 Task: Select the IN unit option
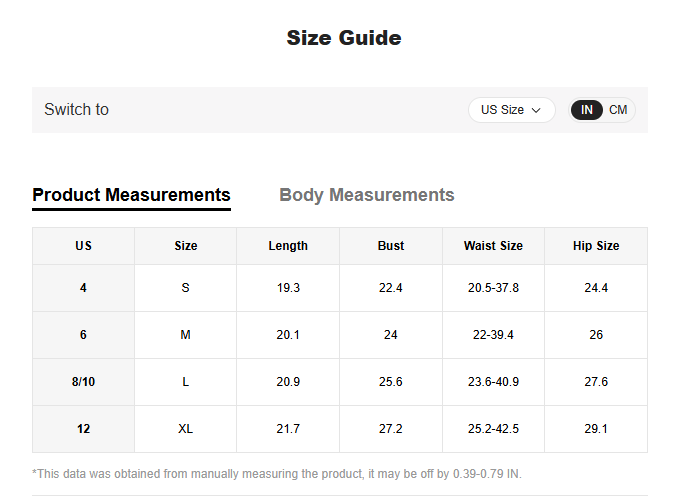click(x=587, y=110)
